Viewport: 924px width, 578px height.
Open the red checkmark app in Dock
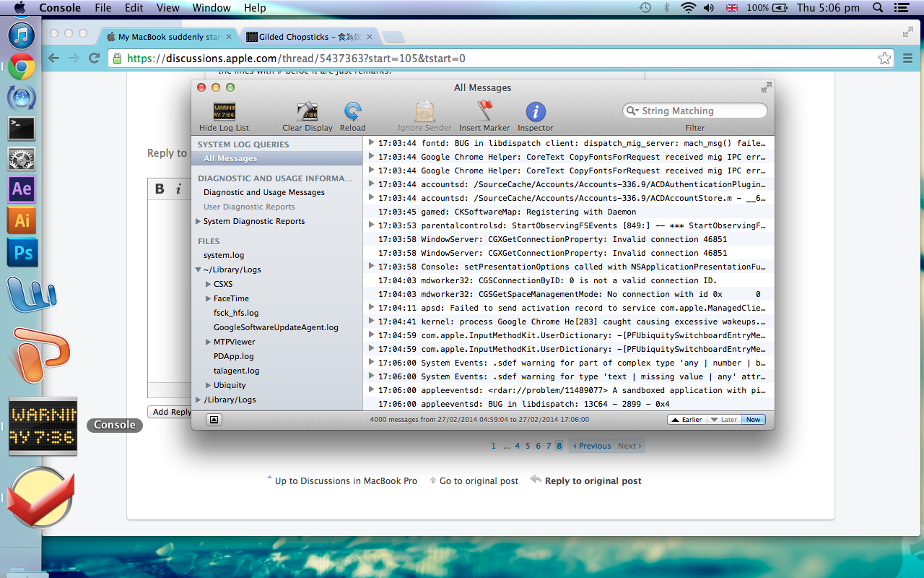coord(41,499)
